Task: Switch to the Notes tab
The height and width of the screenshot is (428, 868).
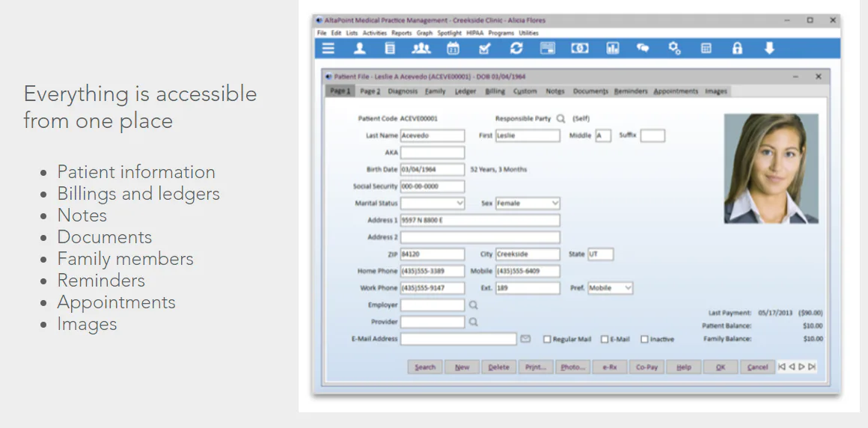Action: pos(554,91)
